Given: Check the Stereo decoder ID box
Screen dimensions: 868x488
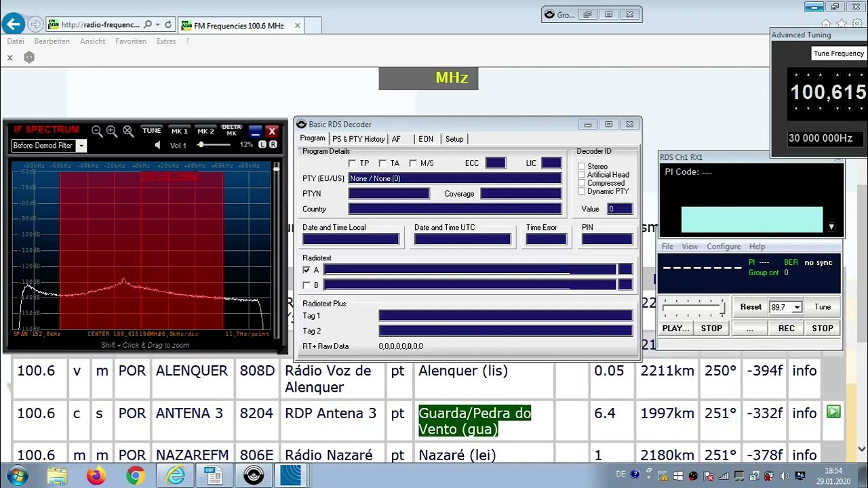Looking at the screenshot, I should (582, 166).
